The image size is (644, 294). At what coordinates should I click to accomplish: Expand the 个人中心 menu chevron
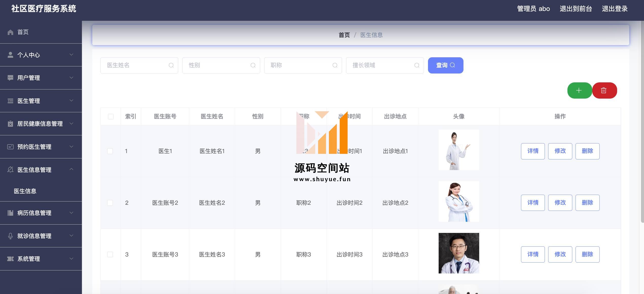tap(71, 55)
